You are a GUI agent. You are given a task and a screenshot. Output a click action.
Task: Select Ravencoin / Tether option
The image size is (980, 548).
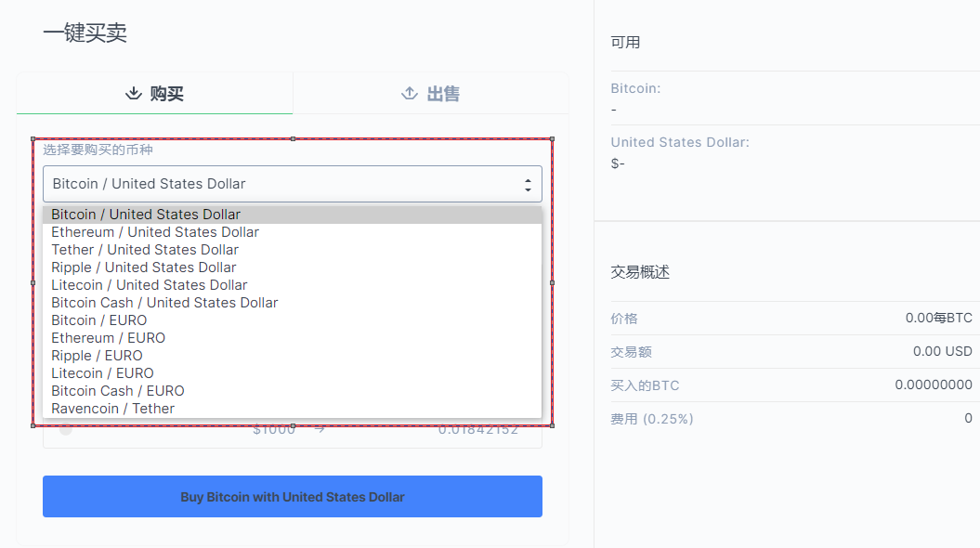click(x=293, y=409)
